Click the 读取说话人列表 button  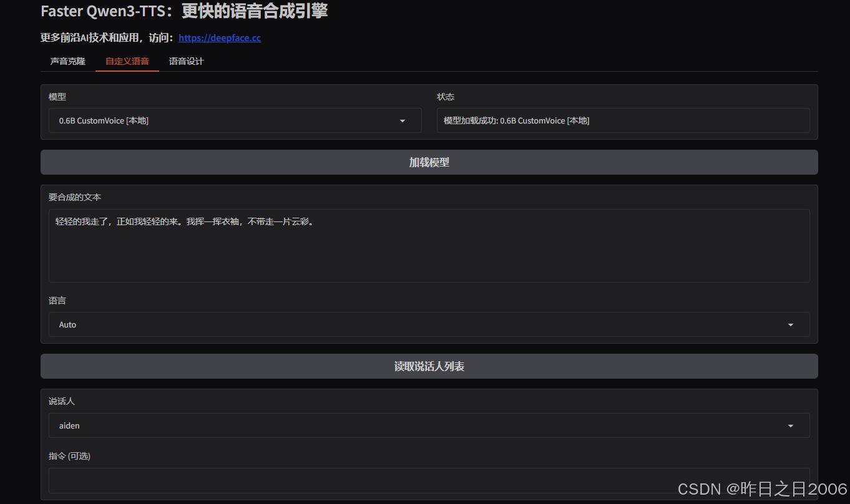click(429, 366)
